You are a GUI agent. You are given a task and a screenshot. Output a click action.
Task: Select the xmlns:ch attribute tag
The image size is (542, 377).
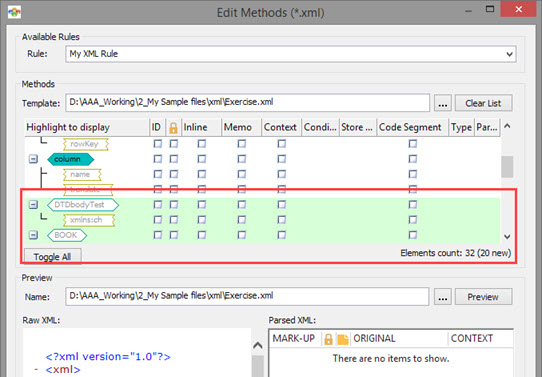(89, 220)
